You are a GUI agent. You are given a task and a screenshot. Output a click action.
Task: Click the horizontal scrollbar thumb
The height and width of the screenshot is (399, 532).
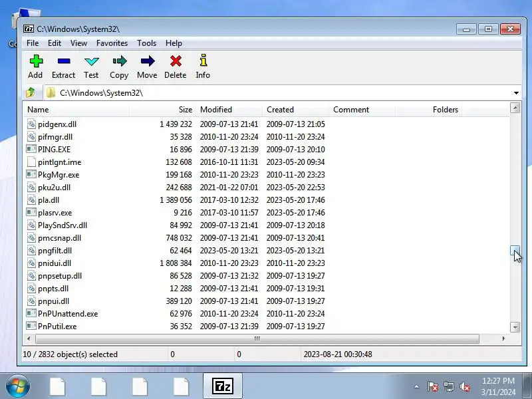(x=257, y=338)
